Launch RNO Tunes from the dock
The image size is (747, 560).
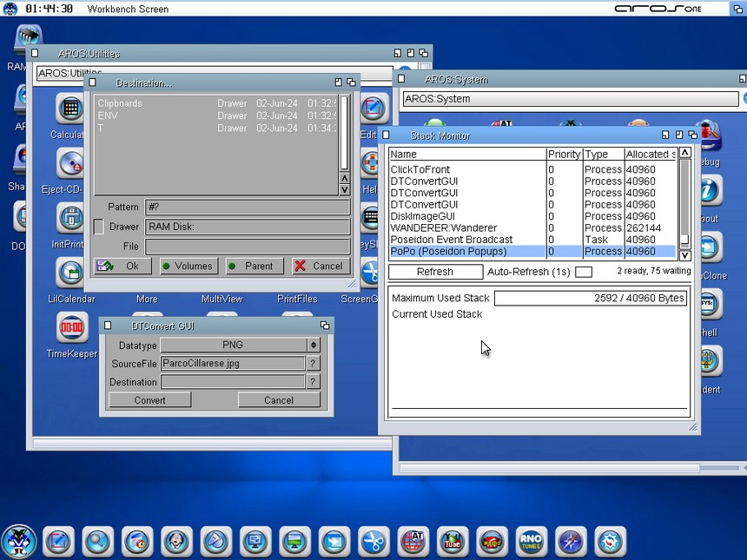point(531,542)
